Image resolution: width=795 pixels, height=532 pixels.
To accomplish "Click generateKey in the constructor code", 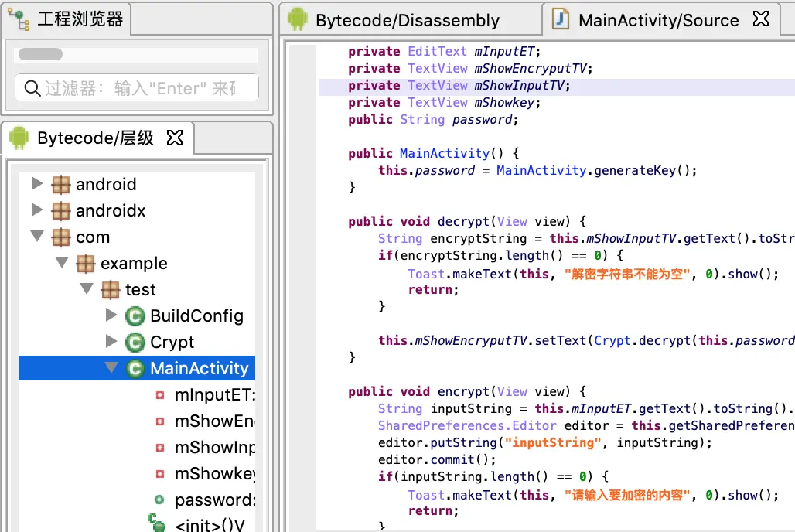I will [634, 170].
